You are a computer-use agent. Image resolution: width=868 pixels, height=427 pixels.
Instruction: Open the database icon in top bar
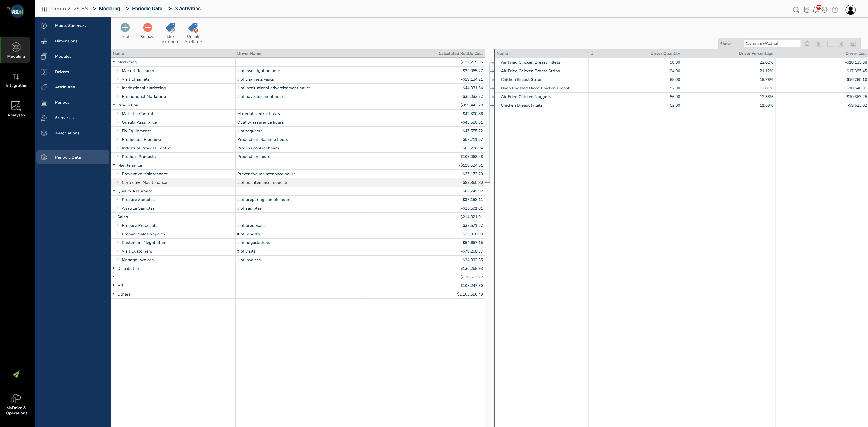807,10
